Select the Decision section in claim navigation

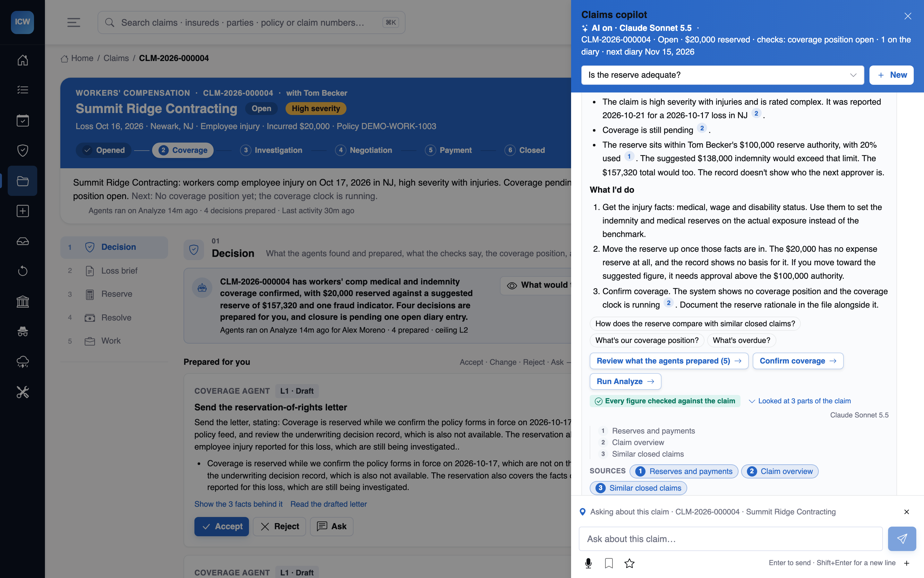coord(114,247)
